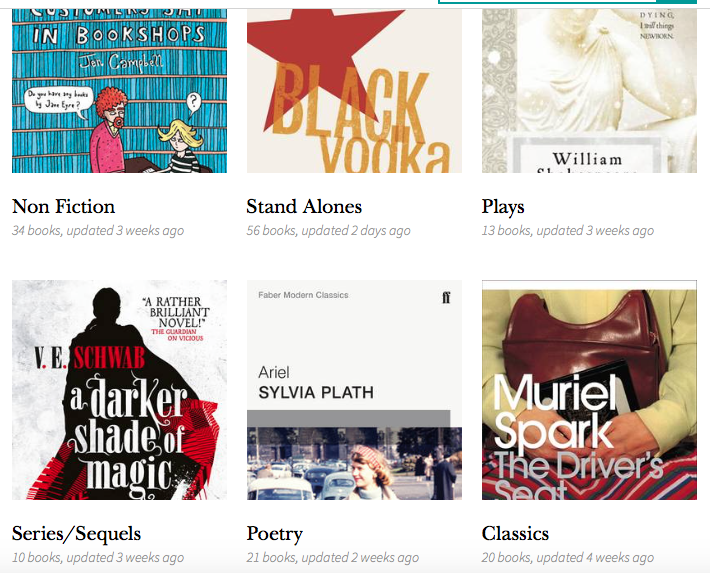The image size is (710, 573).
Task: Open A Darker Shade of Magic cover
Action: point(119,390)
